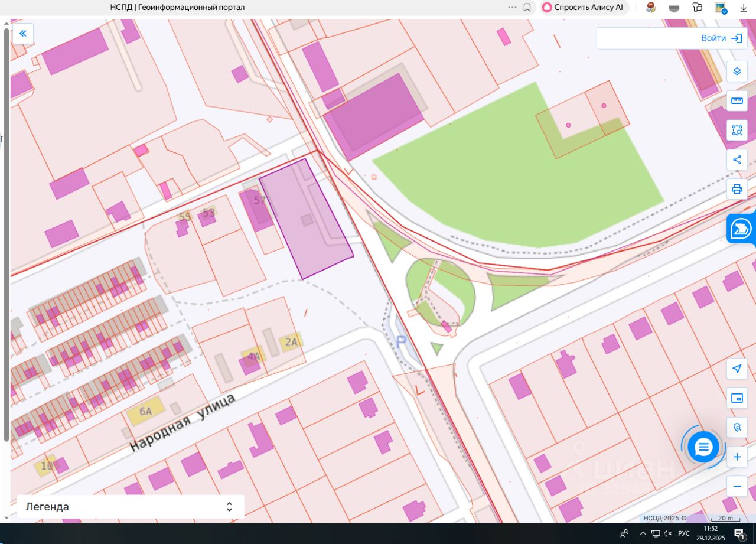Click the НСПД | Геоинформационный портал page title

pyautogui.click(x=177, y=8)
